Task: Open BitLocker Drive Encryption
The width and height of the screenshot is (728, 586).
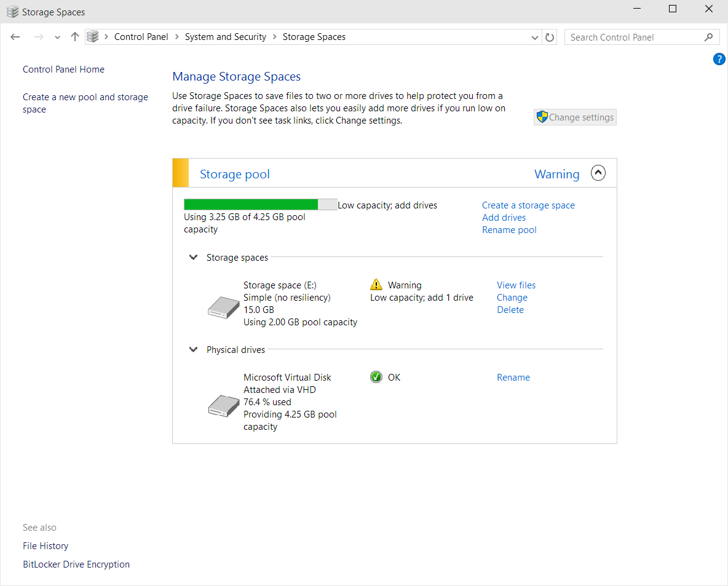Action: tap(76, 564)
